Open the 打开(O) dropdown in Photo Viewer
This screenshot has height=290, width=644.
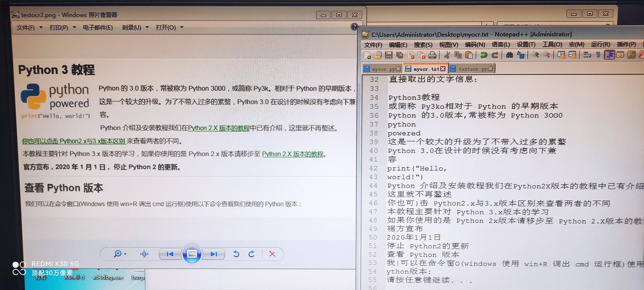(x=169, y=27)
